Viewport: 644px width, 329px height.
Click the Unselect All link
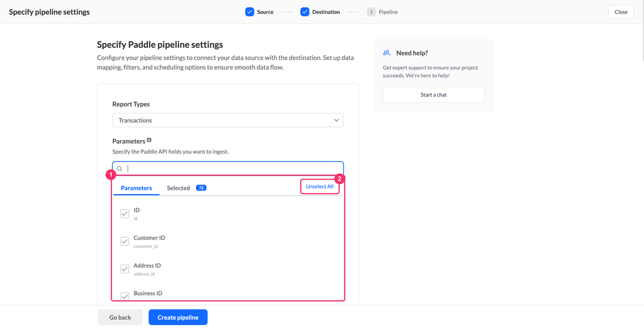tap(320, 186)
